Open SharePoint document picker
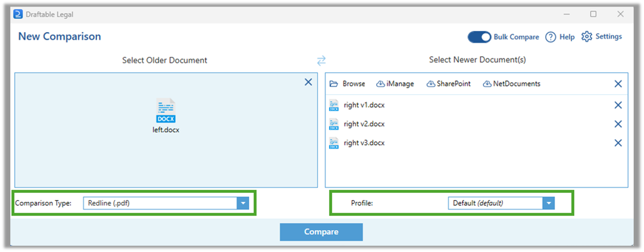 click(x=448, y=84)
